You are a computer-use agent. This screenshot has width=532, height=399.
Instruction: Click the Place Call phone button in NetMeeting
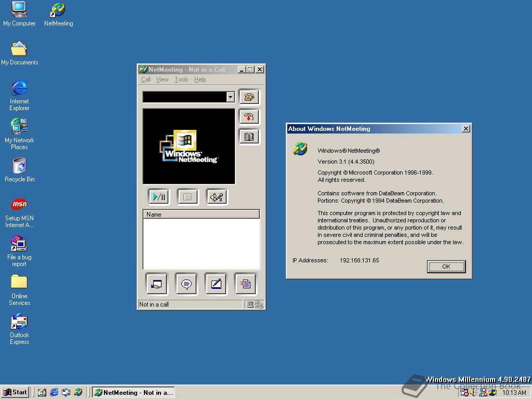tap(249, 97)
